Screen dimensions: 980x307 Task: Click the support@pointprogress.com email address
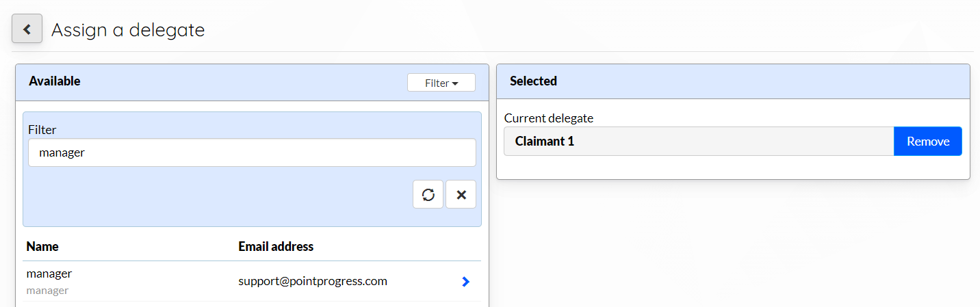click(313, 281)
